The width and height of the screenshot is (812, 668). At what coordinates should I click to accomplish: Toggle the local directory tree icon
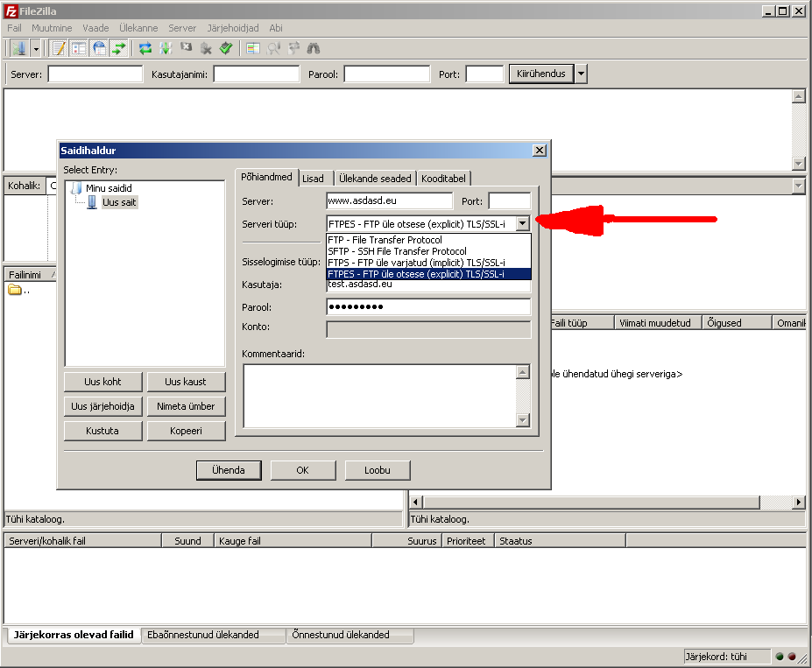[79, 49]
